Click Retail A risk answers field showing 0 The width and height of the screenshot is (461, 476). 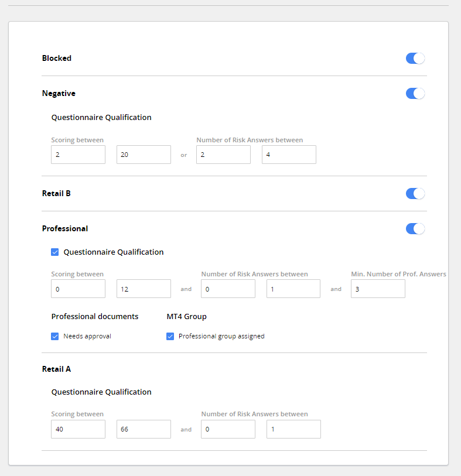(228, 429)
